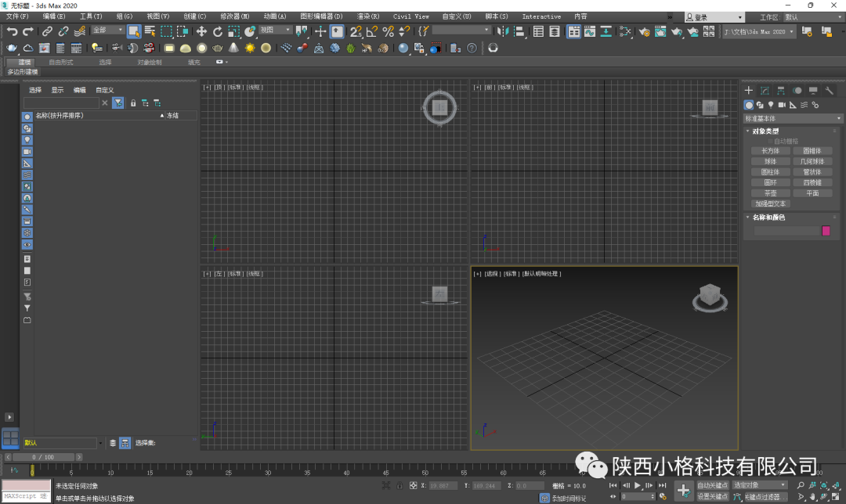Viewport: 846px width, 504px height.
Task: Switch to the Cameras creation category icon
Action: tap(781, 105)
